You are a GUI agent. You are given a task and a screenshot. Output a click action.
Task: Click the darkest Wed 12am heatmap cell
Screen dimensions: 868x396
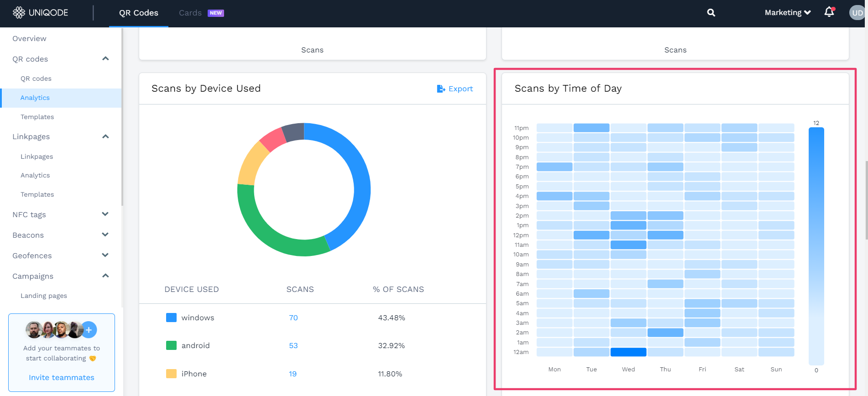628,352
